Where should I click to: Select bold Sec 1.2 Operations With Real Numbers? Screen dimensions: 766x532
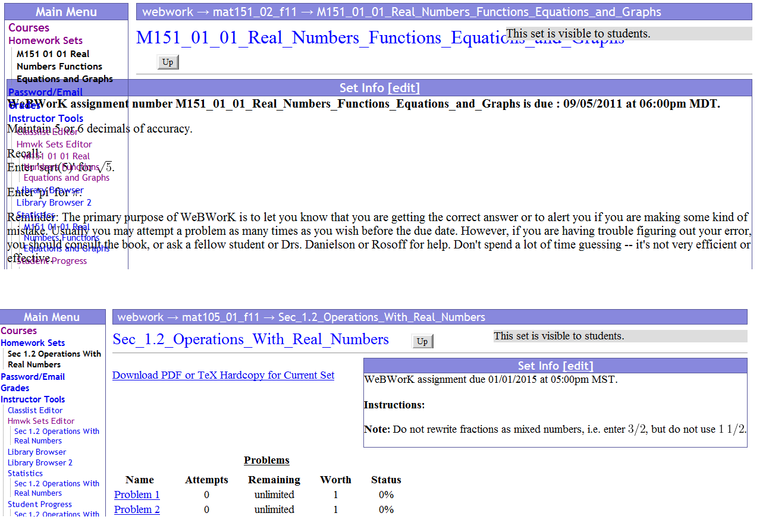click(x=54, y=359)
